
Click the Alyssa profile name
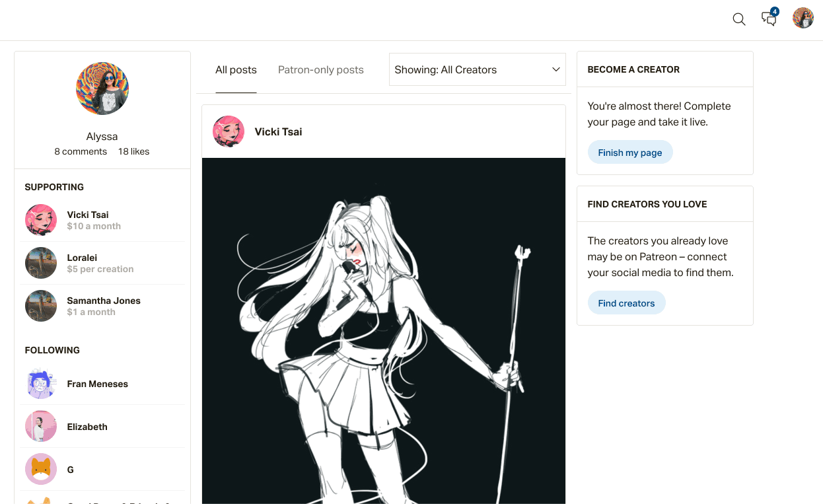[x=102, y=137]
